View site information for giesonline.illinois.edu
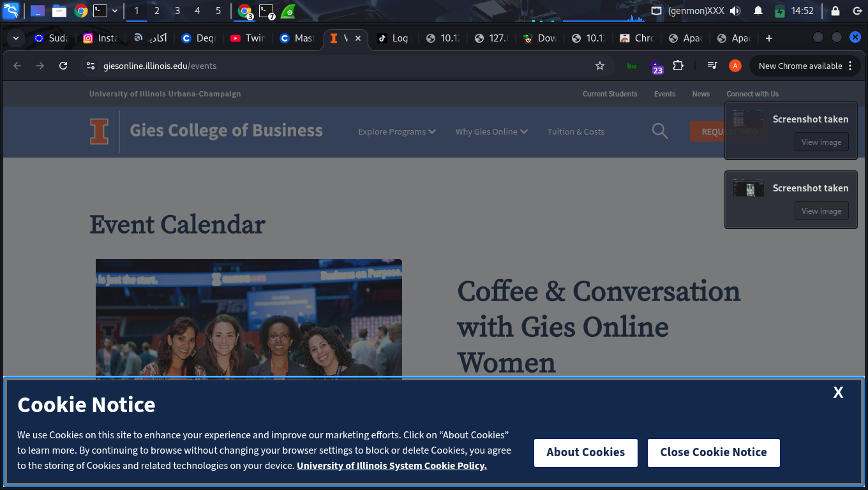This screenshot has width=868, height=490. [91, 66]
